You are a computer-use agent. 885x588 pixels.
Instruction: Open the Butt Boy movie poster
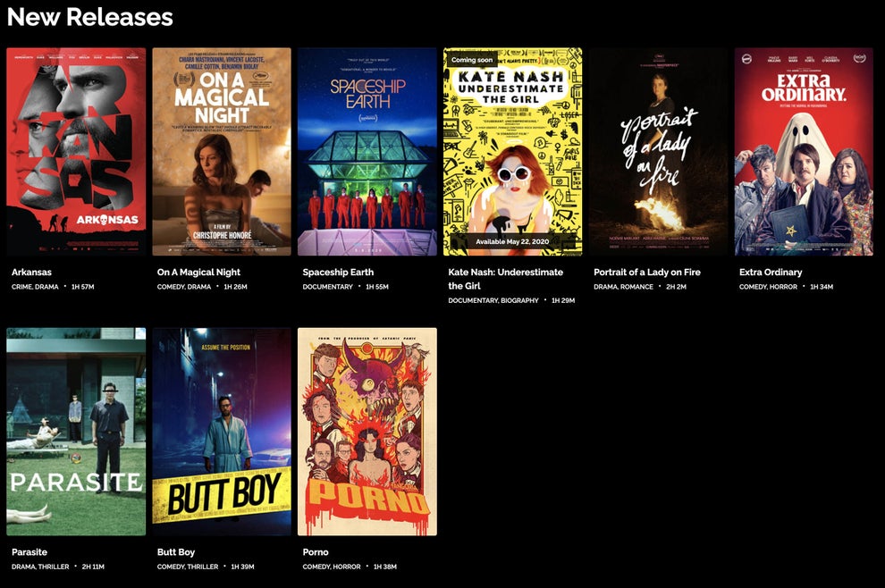click(x=222, y=432)
